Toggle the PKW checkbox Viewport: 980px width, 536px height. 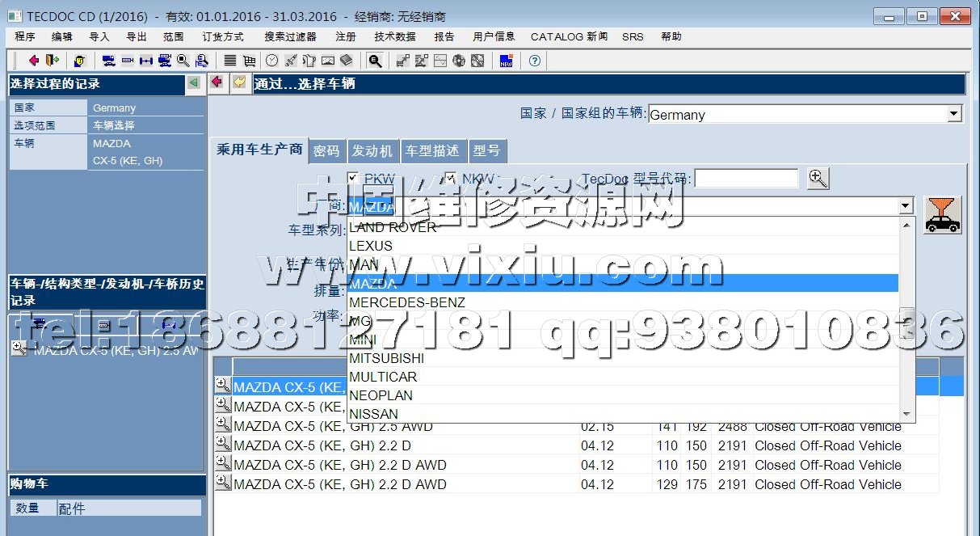(x=353, y=179)
